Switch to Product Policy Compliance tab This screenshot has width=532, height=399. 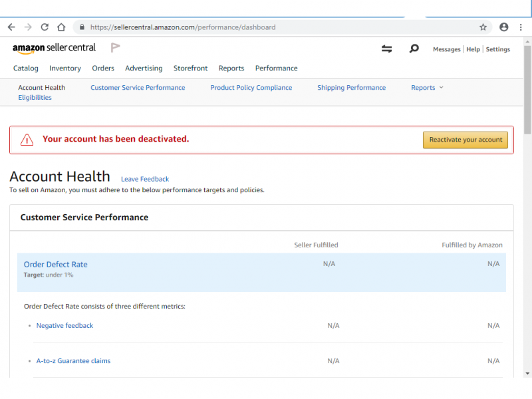pyautogui.click(x=251, y=88)
